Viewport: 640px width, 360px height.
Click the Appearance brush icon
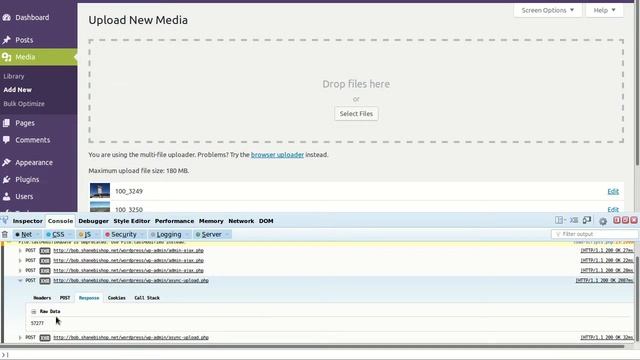tap(7, 162)
